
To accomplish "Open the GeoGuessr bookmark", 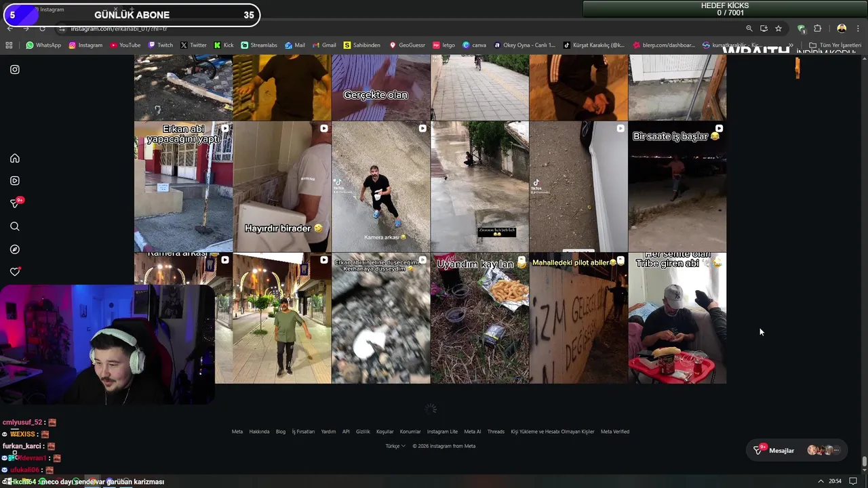I will [407, 45].
